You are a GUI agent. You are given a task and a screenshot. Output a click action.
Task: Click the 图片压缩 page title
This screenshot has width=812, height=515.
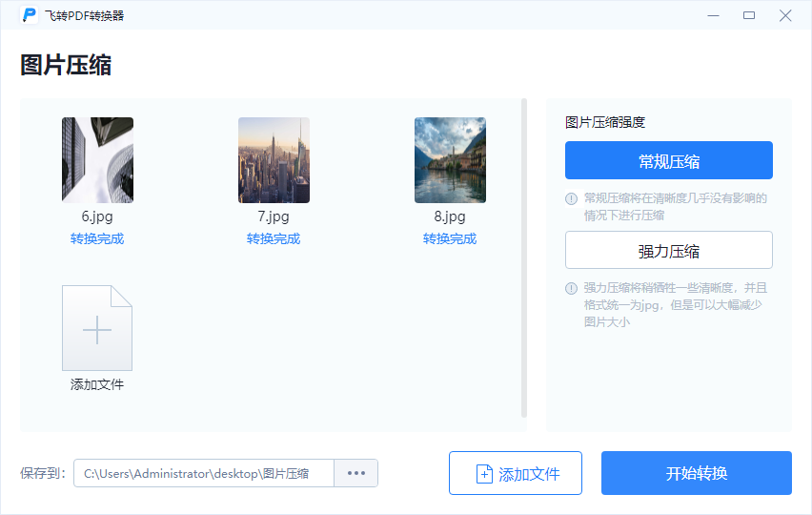66,65
